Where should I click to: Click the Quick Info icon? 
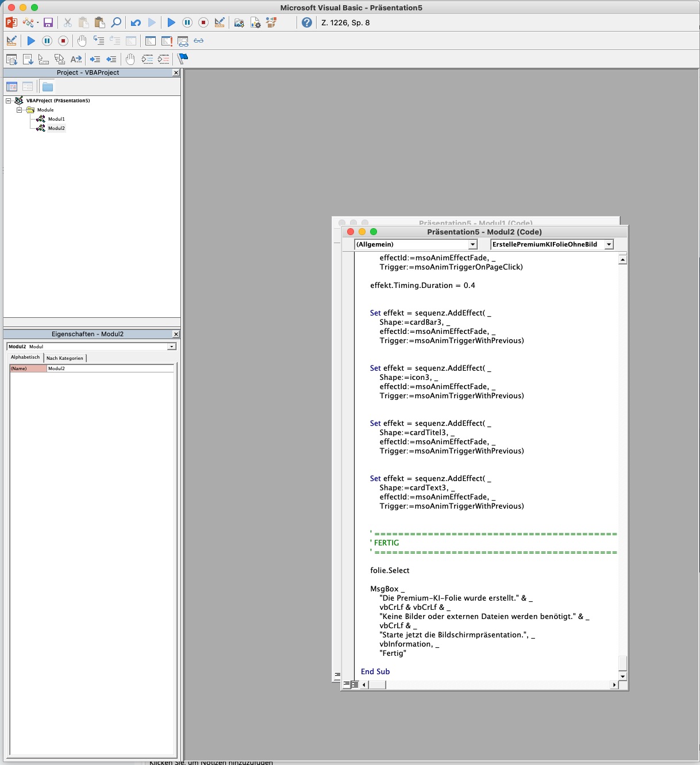[x=44, y=59]
